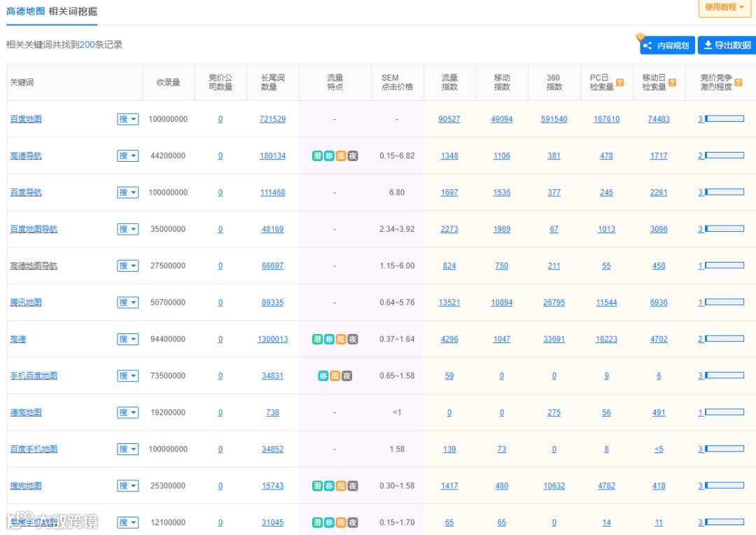Click 移 badge in 手机百度地图 row

coord(323,376)
